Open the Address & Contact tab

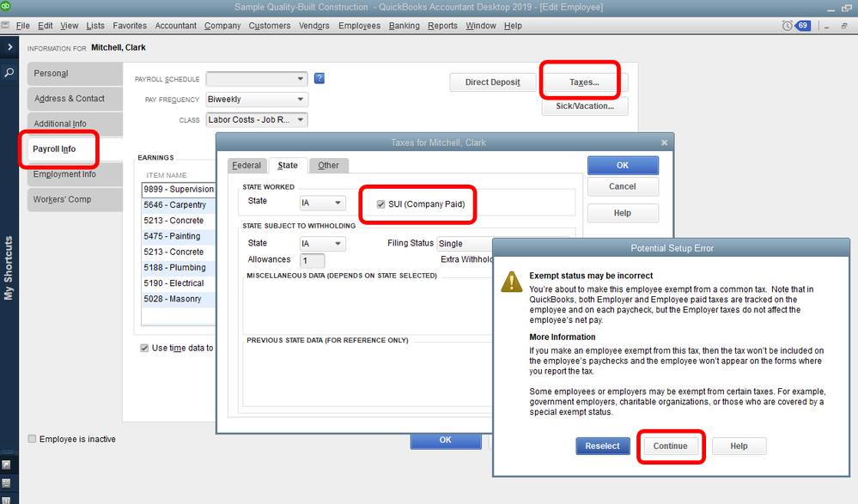[75, 99]
